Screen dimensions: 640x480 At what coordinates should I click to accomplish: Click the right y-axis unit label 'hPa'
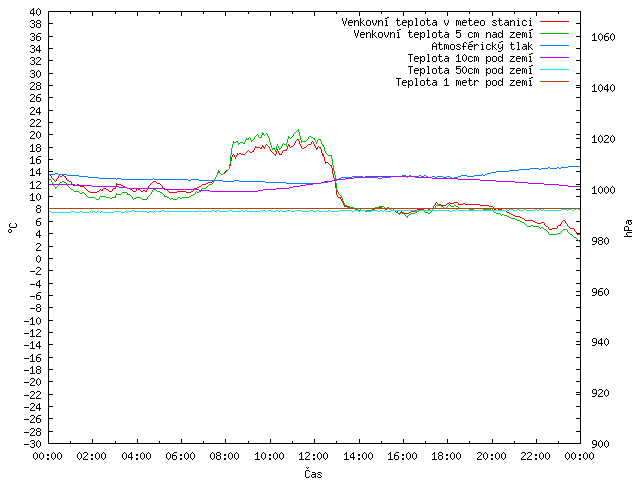pos(628,228)
